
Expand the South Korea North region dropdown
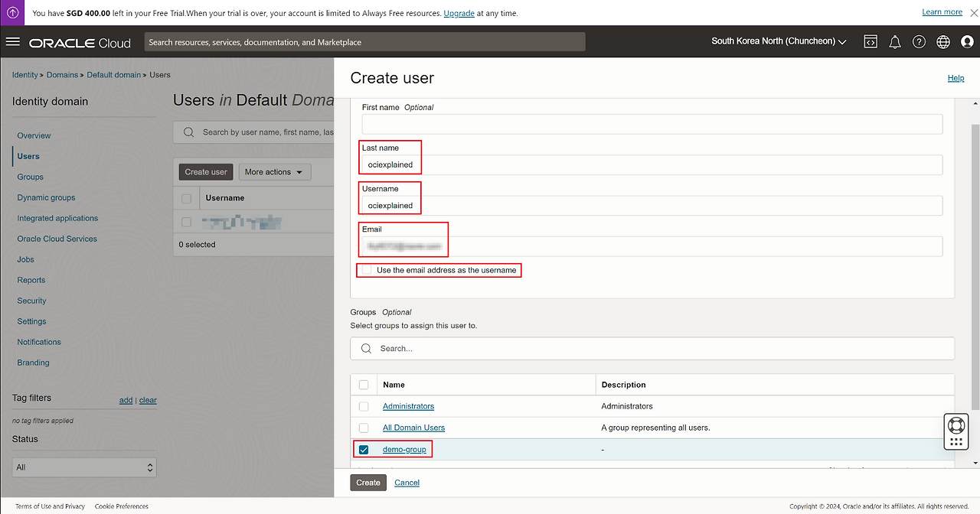click(x=779, y=41)
